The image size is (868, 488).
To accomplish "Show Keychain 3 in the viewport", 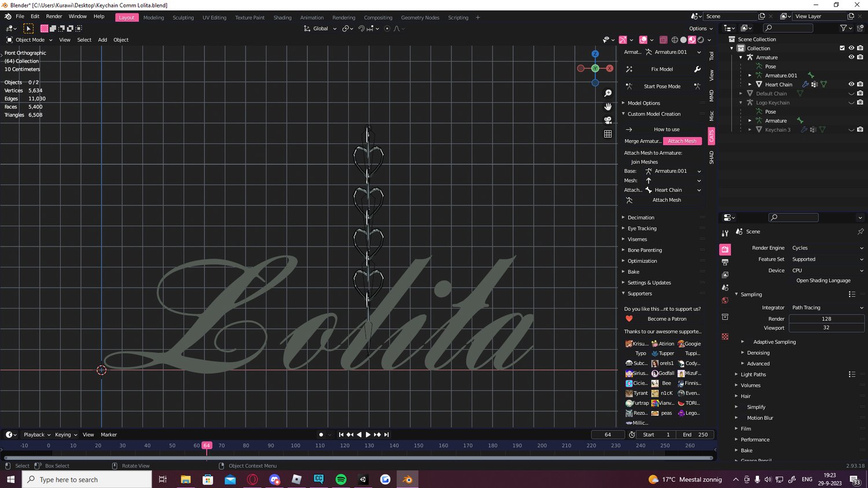I will click(x=851, y=130).
